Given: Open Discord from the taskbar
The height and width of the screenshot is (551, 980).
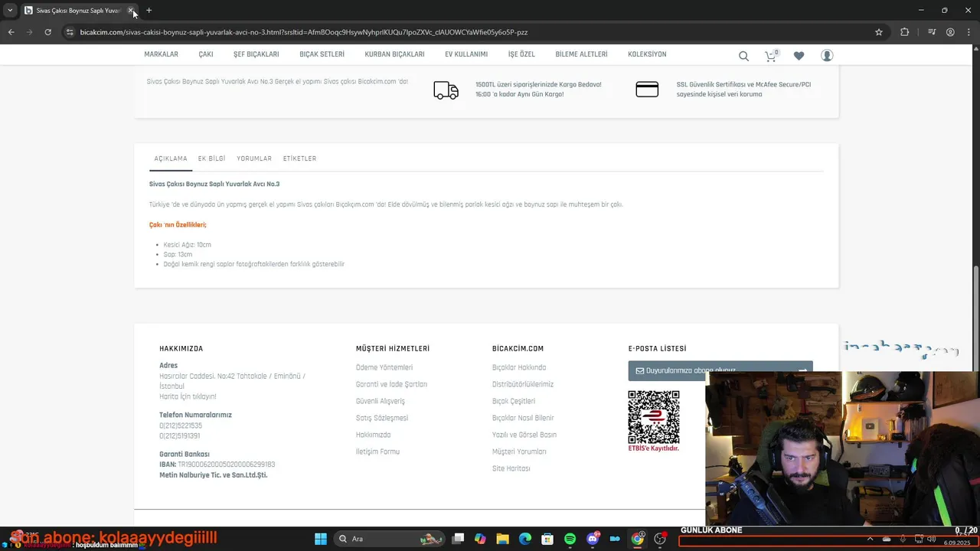Looking at the screenshot, I should point(593,539).
